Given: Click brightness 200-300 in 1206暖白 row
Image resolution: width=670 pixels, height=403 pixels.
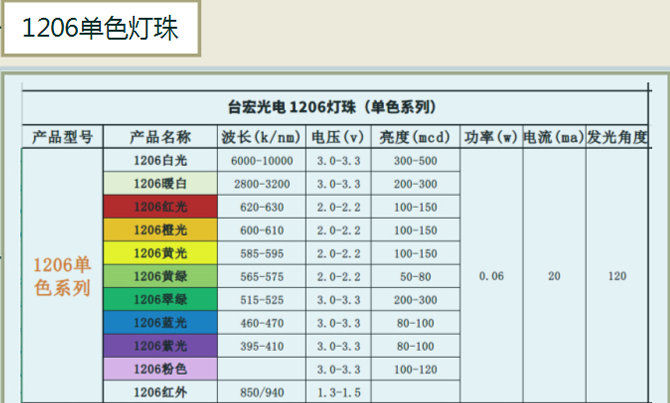Looking at the screenshot, I should tap(415, 184).
